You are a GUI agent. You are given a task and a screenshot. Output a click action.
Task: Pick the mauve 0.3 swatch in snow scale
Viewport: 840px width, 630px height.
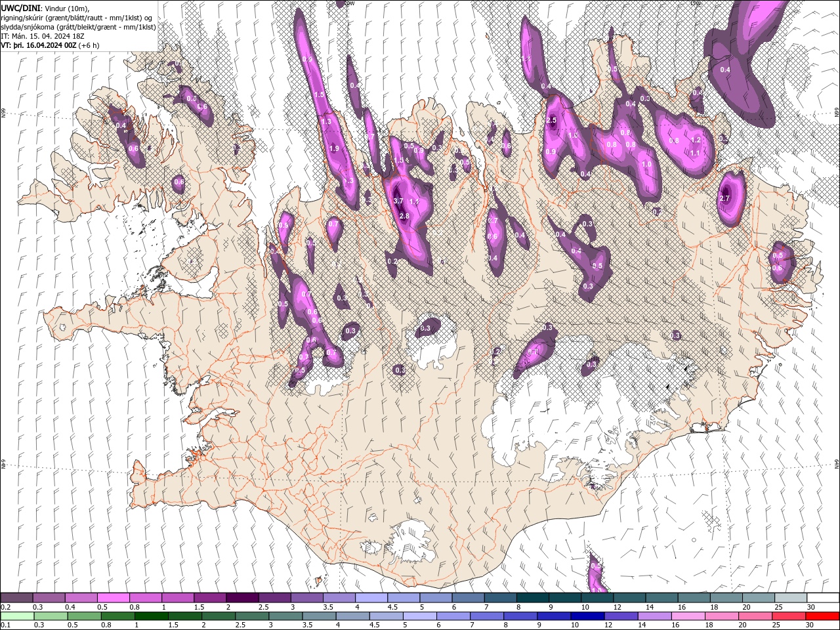(49, 598)
